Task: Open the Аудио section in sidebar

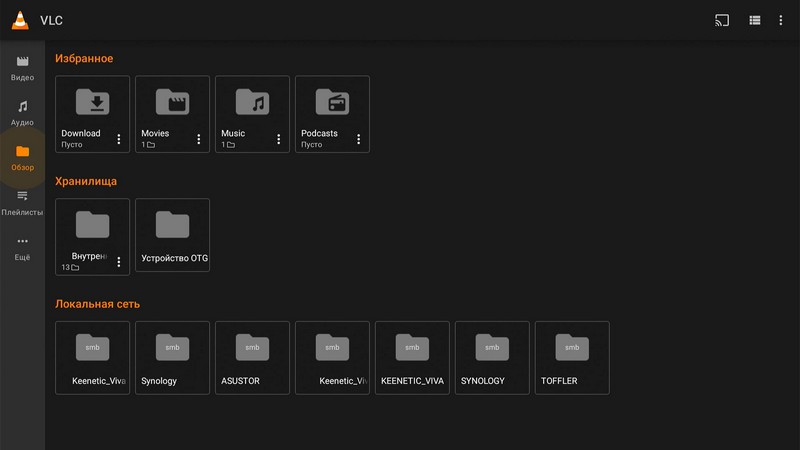Action: (x=22, y=113)
